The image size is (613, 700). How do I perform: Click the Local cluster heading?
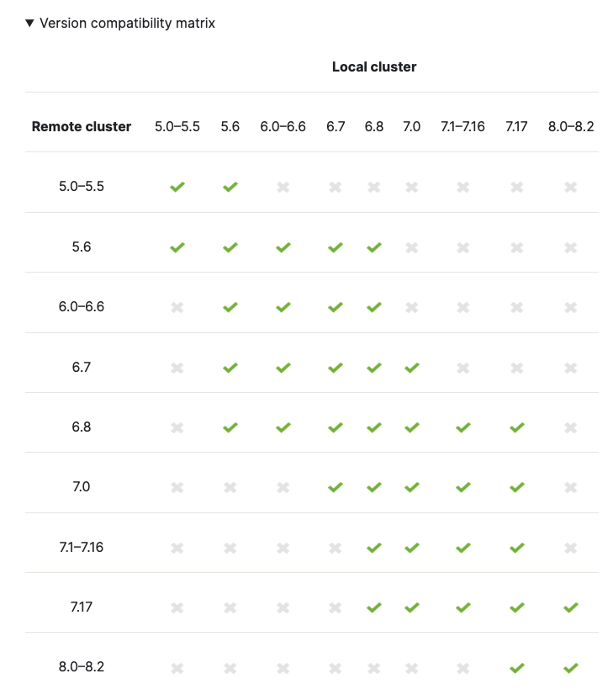tap(374, 67)
